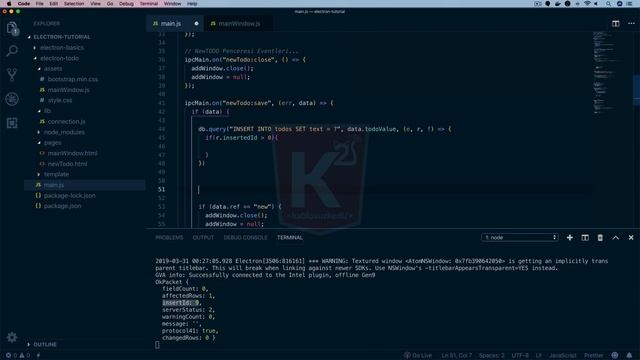The height and width of the screenshot is (360, 640).
Task: Click Go Live in the status bar
Action: (418, 356)
